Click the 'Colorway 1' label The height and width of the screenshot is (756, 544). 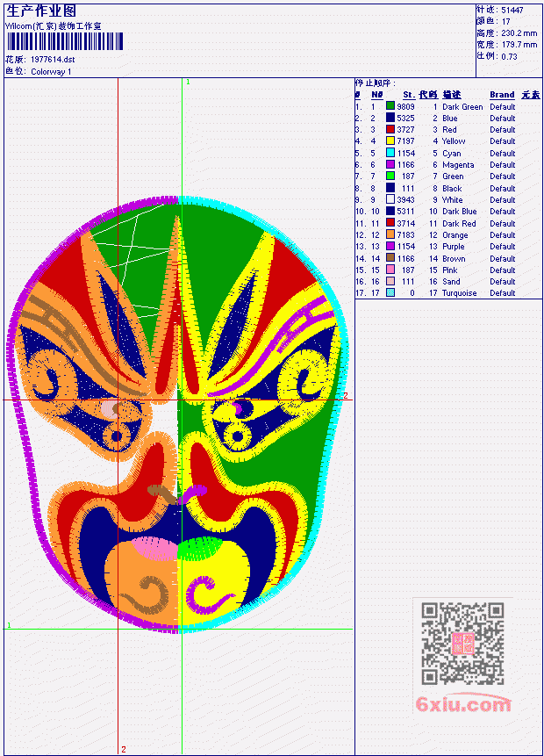point(51,72)
